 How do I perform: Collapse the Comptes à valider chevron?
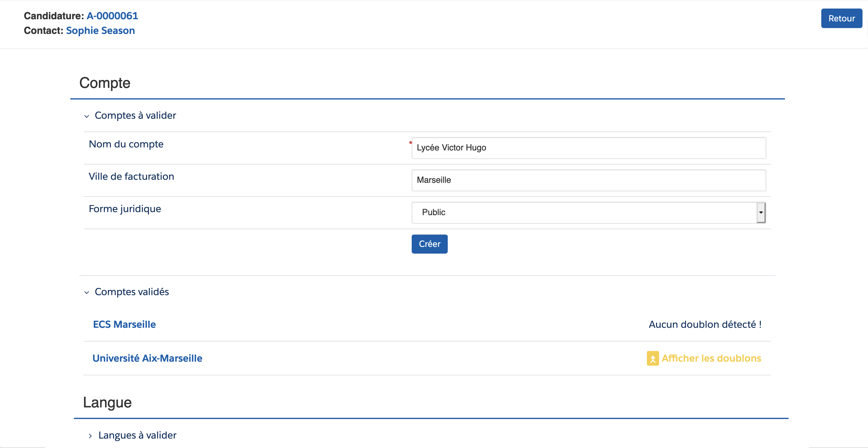point(87,116)
